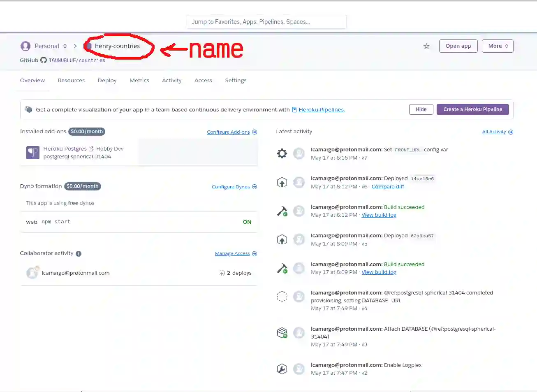537x392 pixels.
Task: Click deploy icon beside Deployed 14ce15e6
Action: [282, 182]
